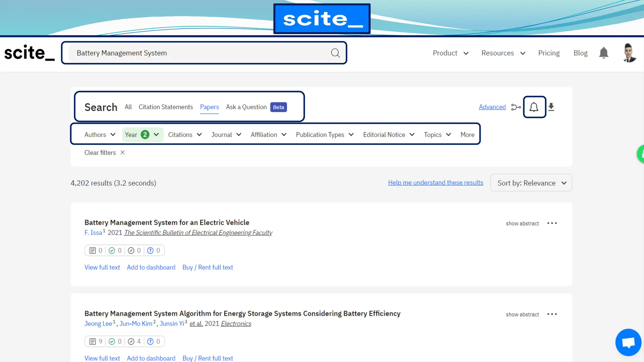Click Help me understand these results
644x362 pixels.
436,183
